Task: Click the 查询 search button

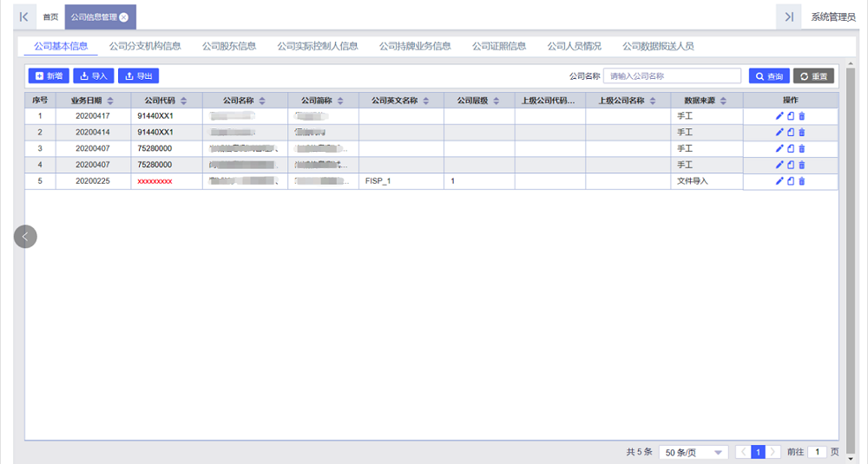Action: point(769,76)
